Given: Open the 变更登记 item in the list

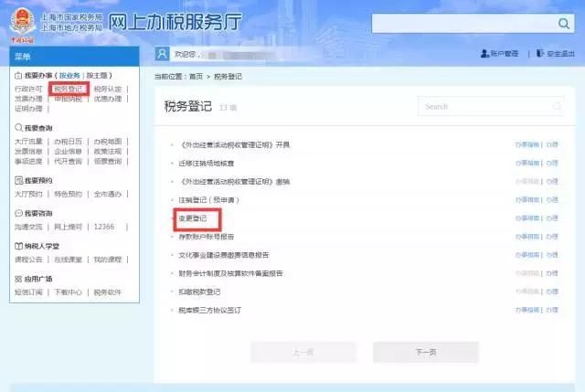Looking at the screenshot, I should click(193, 218).
